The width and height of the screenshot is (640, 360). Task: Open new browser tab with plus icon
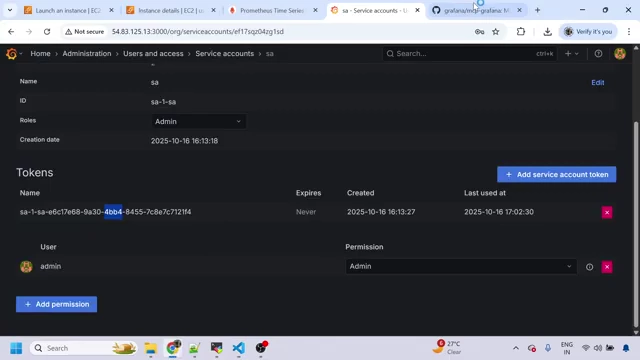pos(537,10)
